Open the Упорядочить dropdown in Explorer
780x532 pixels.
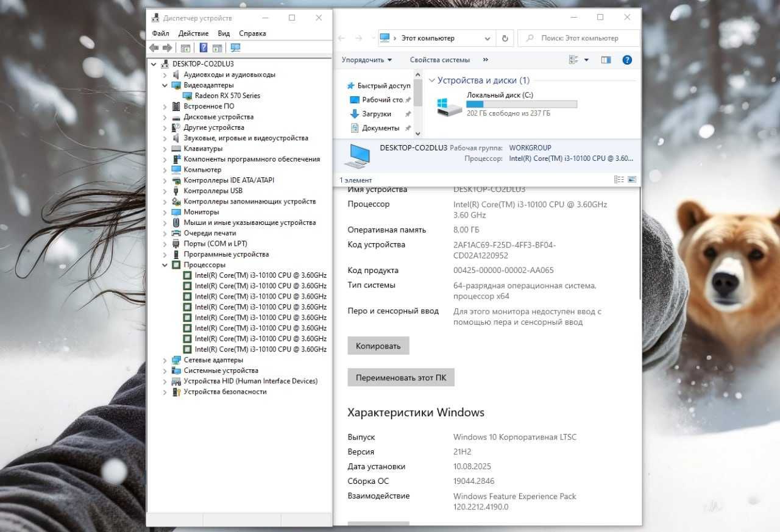click(367, 60)
